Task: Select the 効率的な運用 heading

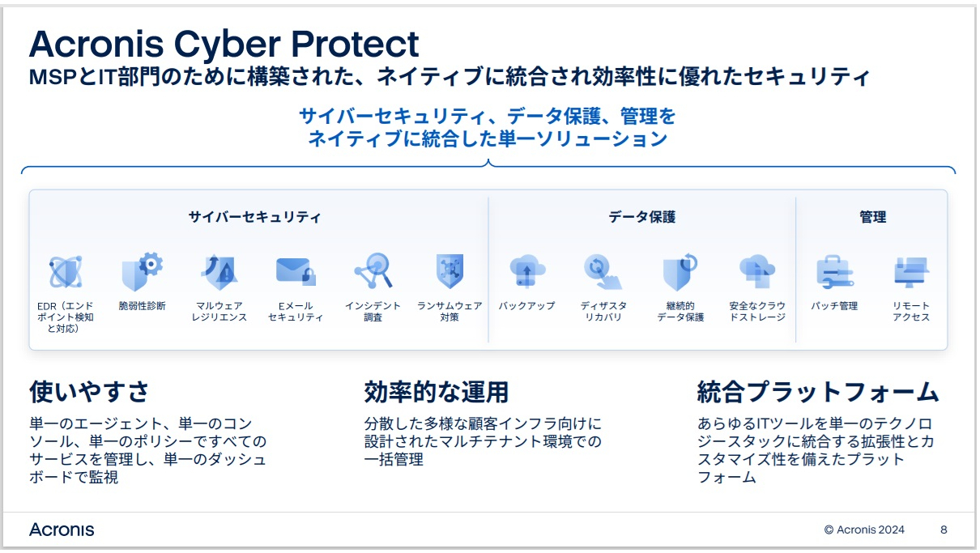Action: click(436, 393)
